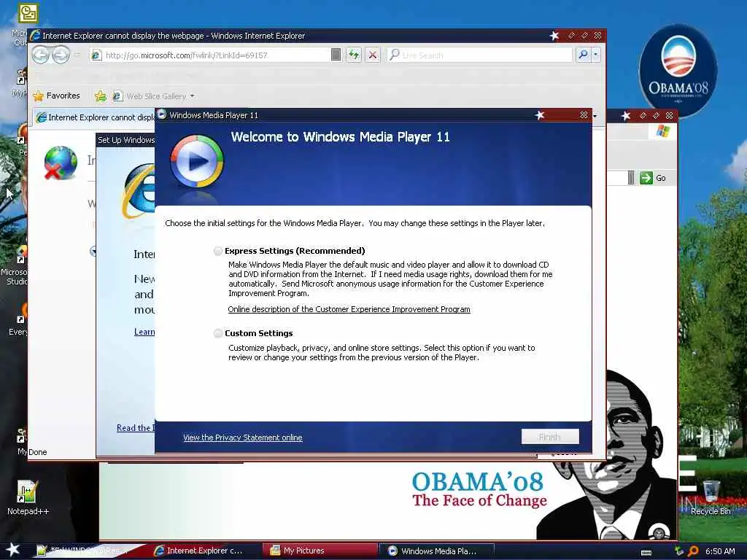Open the Recycle Bin on the desktop
This screenshot has width=747, height=560.
pos(711,497)
